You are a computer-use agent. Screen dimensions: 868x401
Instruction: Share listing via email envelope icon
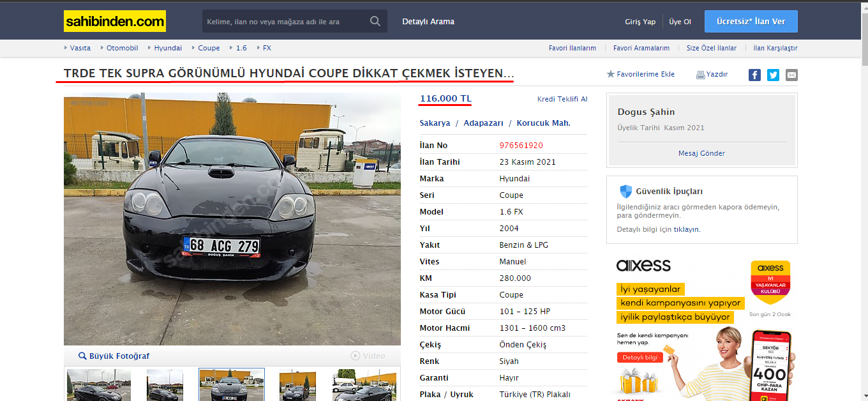(791, 75)
